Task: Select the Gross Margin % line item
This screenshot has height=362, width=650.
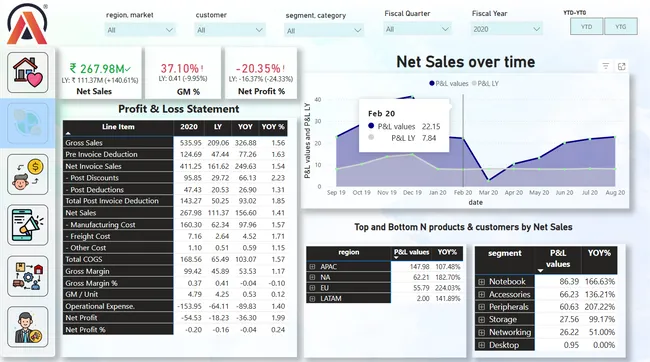Action: (x=118, y=283)
